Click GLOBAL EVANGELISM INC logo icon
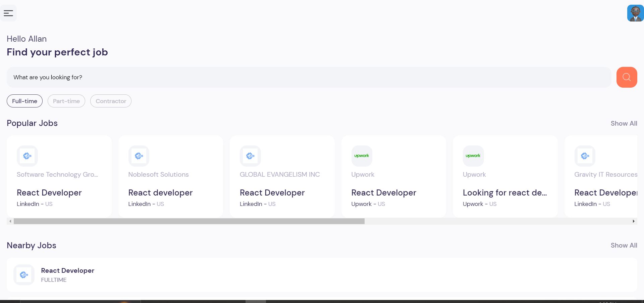The height and width of the screenshot is (303, 644). 250,156
